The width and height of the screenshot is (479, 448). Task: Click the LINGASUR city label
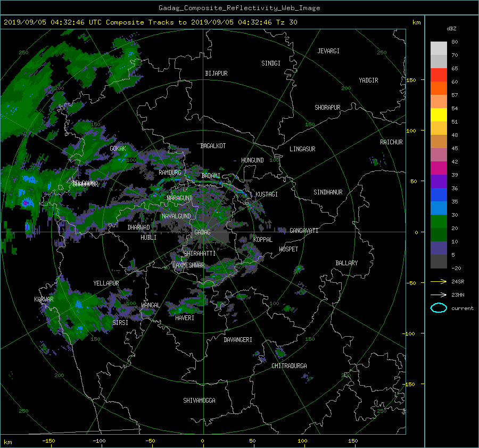(302, 149)
